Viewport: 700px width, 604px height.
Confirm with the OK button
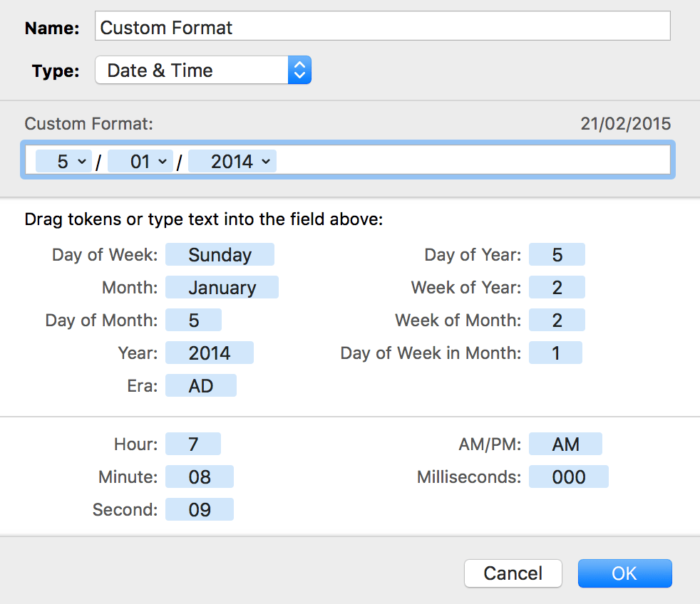click(624, 573)
